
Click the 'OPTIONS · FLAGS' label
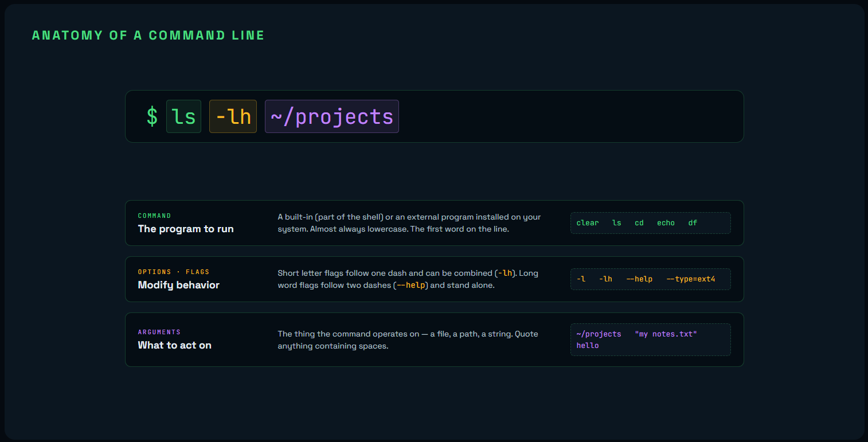point(174,272)
